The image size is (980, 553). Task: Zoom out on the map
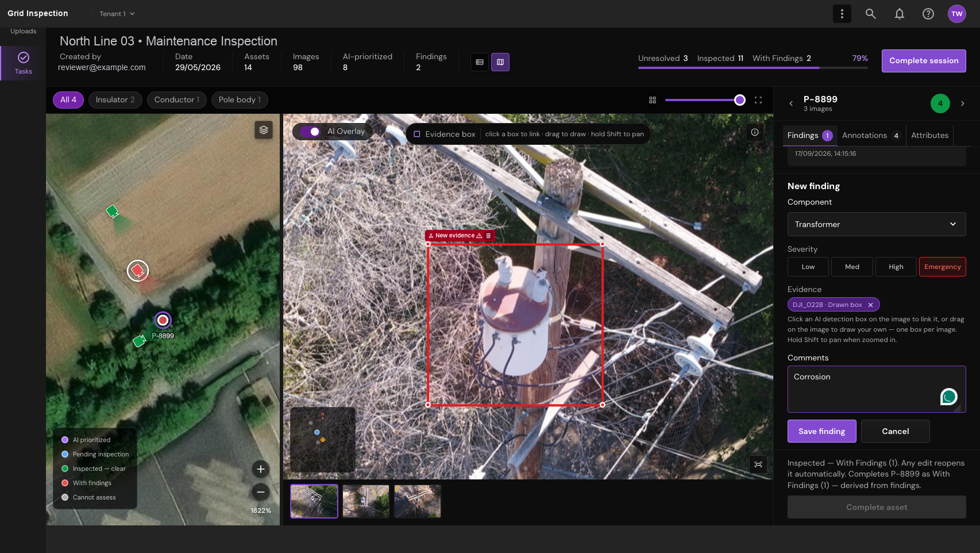click(261, 492)
